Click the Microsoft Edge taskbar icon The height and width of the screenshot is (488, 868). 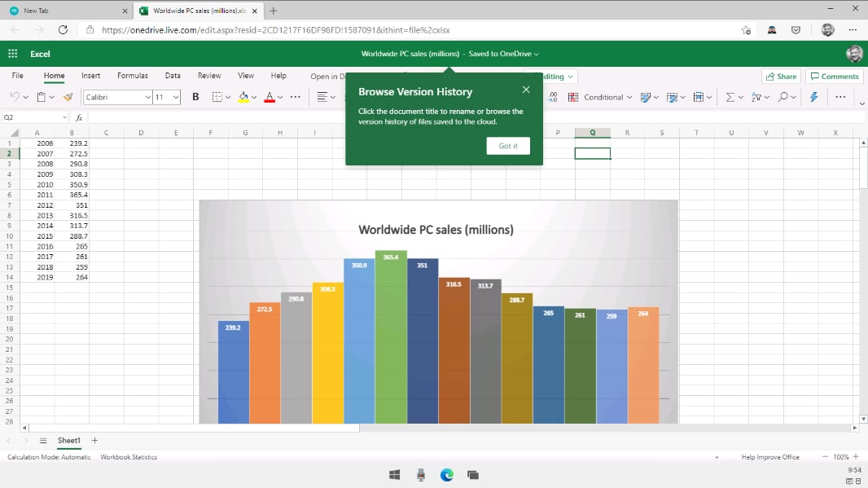(447, 474)
